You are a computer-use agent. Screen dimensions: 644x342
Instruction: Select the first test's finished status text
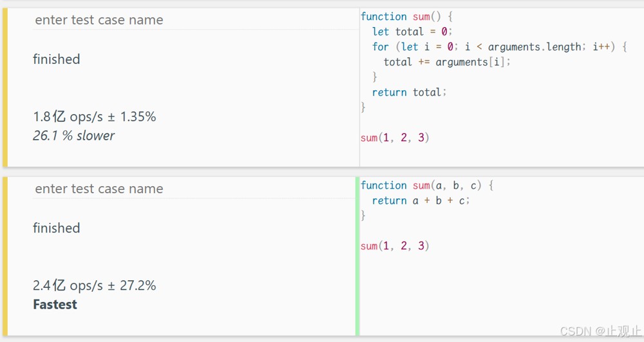(x=56, y=59)
